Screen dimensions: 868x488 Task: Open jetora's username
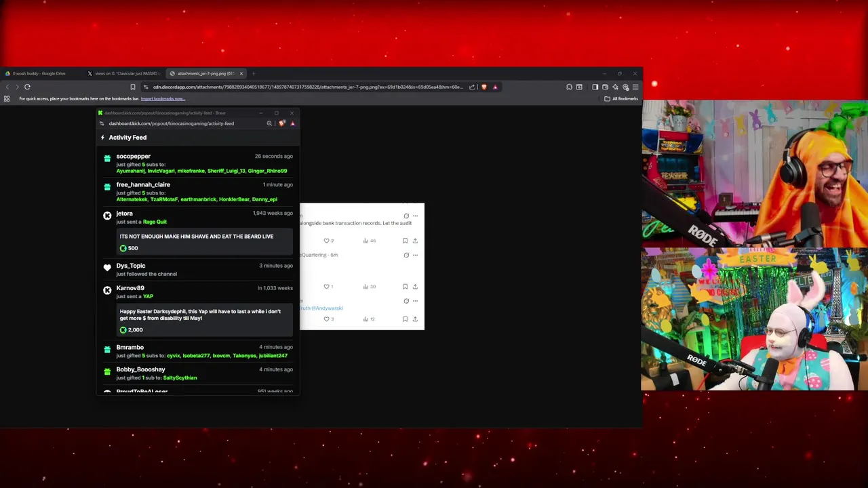[124, 213]
